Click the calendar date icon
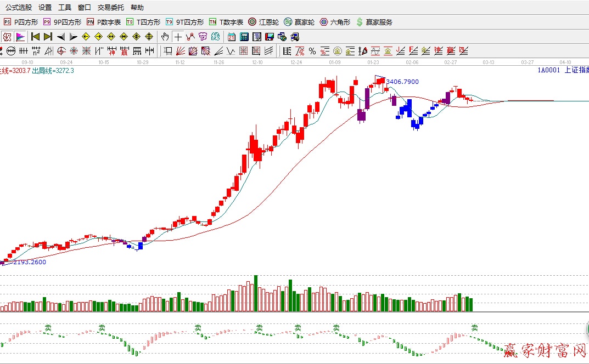The image size is (589, 364). pyautogui.click(x=231, y=37)
